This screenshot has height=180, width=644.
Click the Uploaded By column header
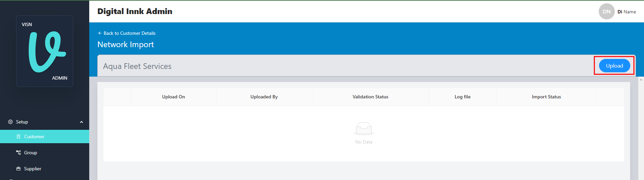coord(264,97)
